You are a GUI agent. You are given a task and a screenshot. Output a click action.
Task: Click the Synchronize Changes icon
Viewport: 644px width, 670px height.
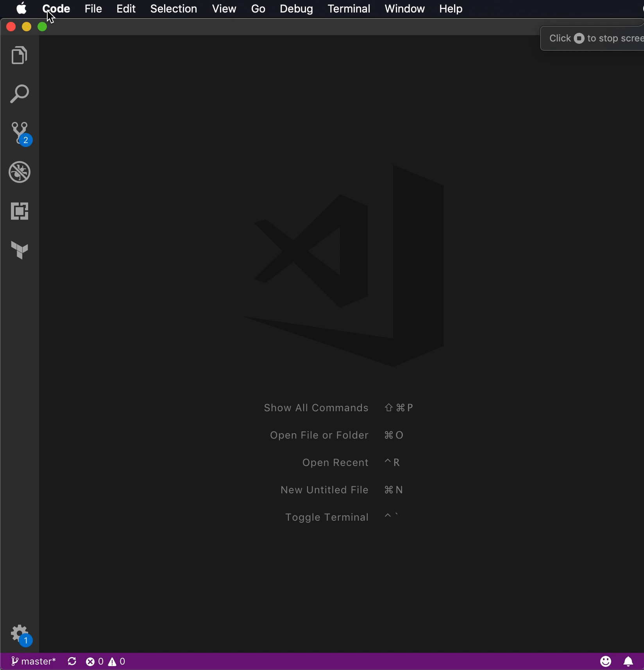point(72,661)
